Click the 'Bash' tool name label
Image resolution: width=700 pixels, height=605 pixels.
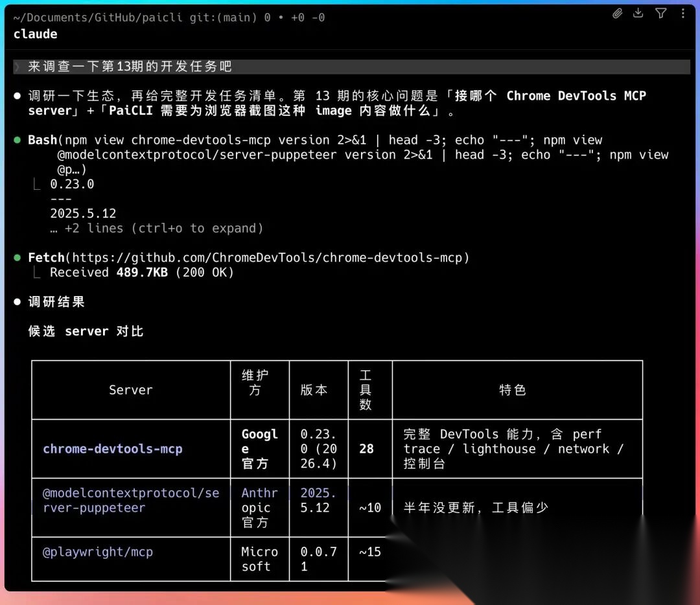coord(42,140)
